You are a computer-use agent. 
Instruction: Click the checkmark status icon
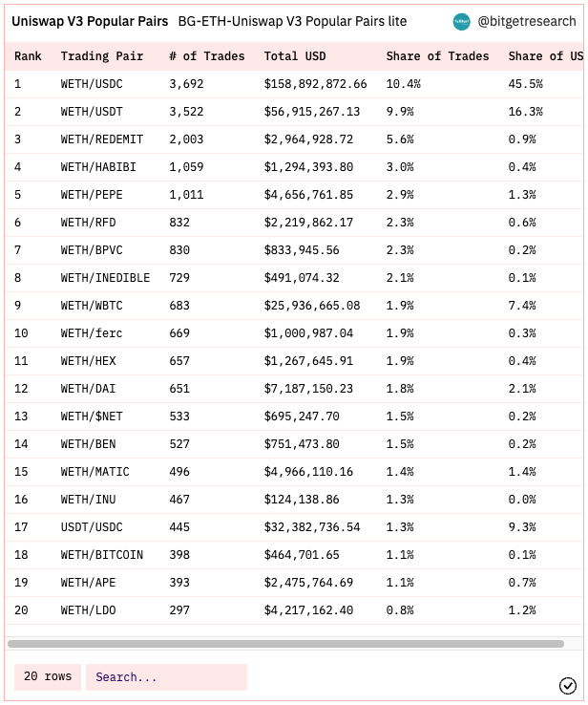[x=567, y=686]
